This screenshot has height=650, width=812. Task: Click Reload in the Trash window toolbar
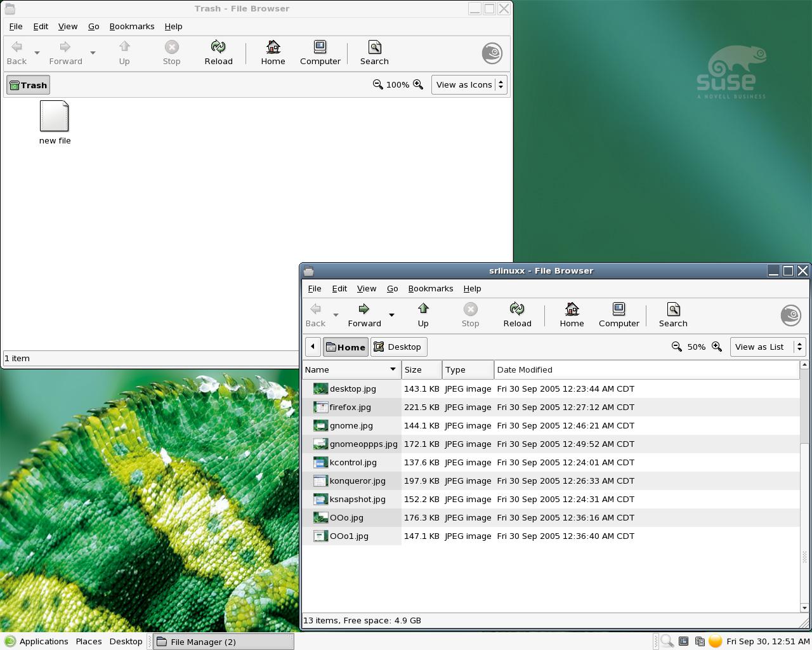click(x=218, y=53)
